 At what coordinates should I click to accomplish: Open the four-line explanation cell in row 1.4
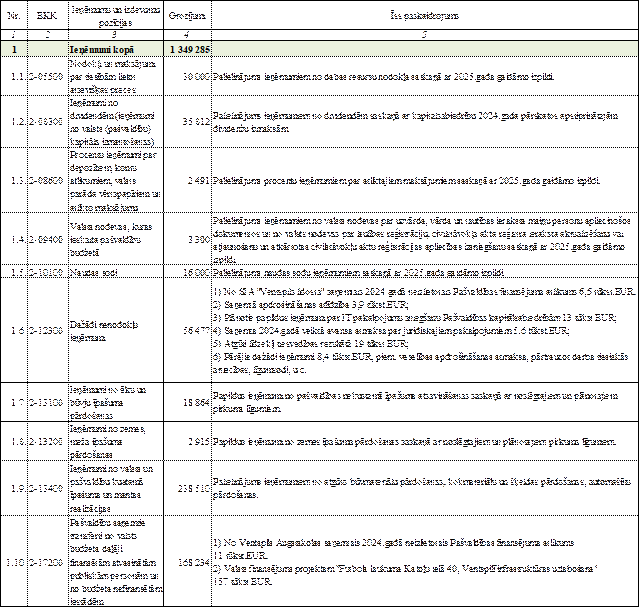[x=425, y=237]
